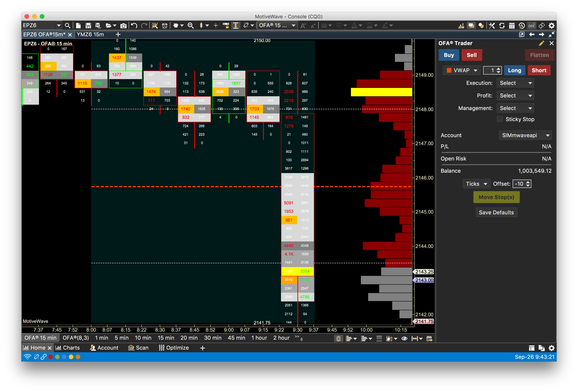This screenshot has height=392, width=578.
Task: Open the columns layout icon
Action: tap(512, 26)
